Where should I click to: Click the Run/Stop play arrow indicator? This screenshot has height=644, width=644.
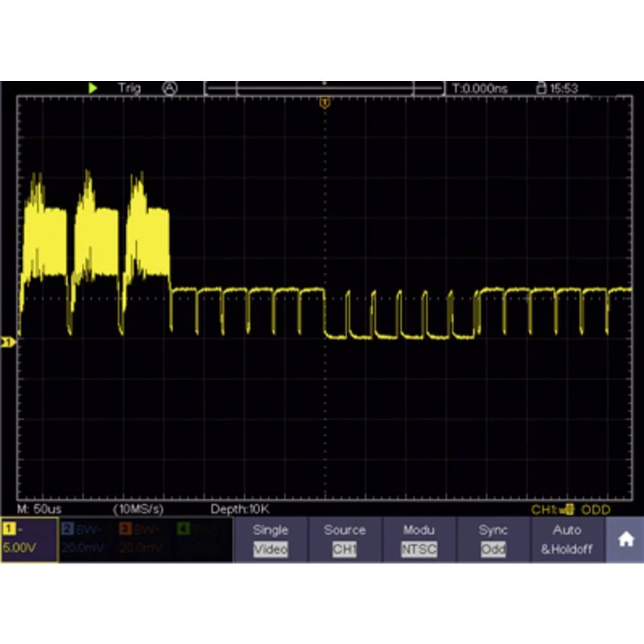(93, 88)
